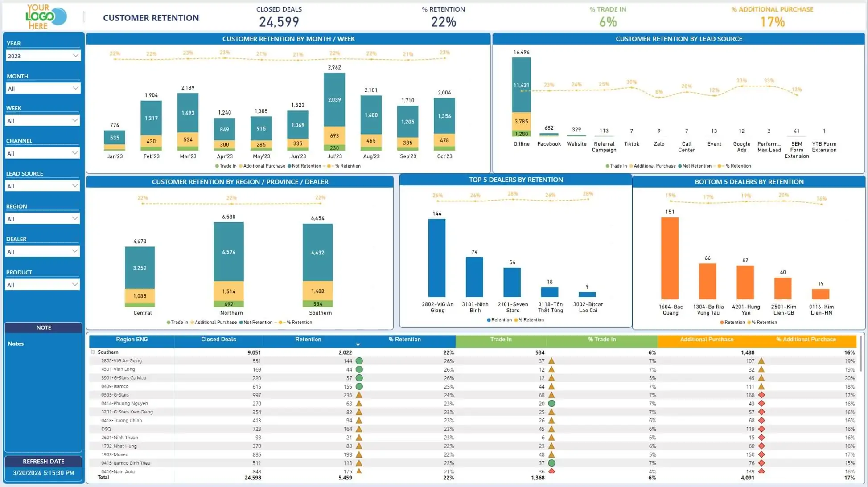Click Trade In triangle in 4501-Vinh Long row
The height and width of the screenshot is (487, 868).
551,369
